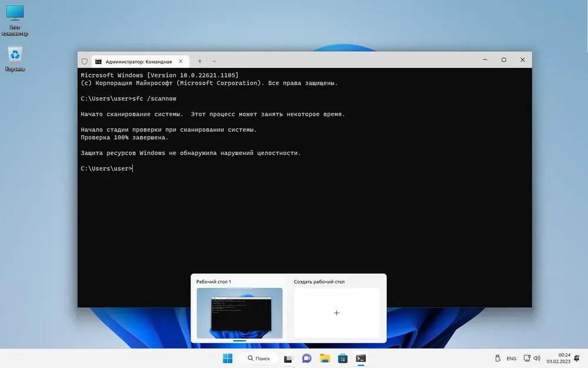Close the Администратор: Командная tab
The image size is (588, 368).
pyautogui.click(x=181, y=61)
